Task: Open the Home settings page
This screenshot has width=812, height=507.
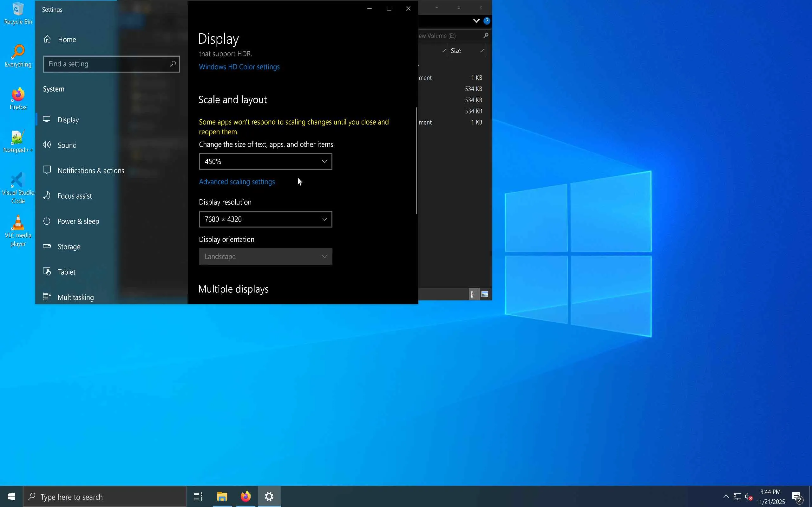Action: point(66,40)
